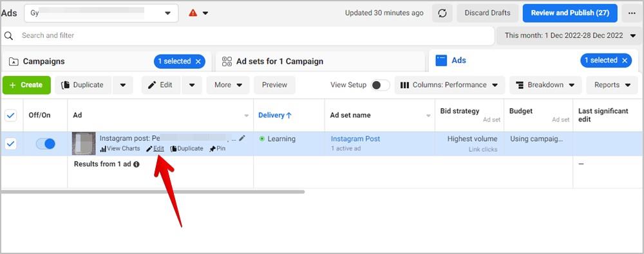This screenshot has height=254, width=644.
Task: Pin the Instagram post ad
Action: coord(217,149)
